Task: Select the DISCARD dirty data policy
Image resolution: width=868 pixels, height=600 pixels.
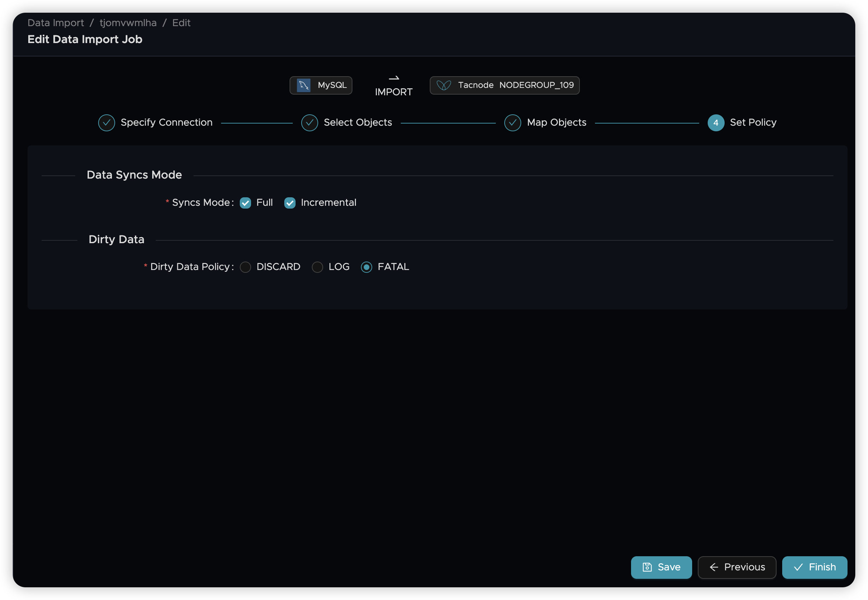Action: click(x=245, y=267)
